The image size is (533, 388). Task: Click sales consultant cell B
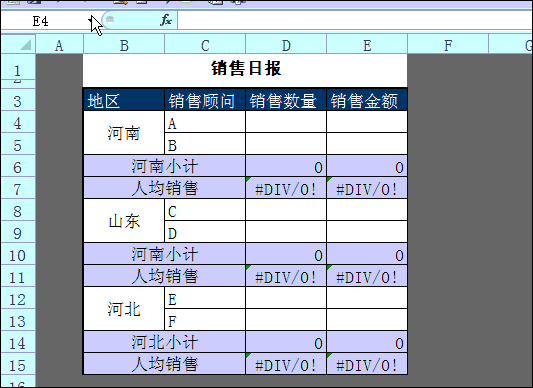205,144
